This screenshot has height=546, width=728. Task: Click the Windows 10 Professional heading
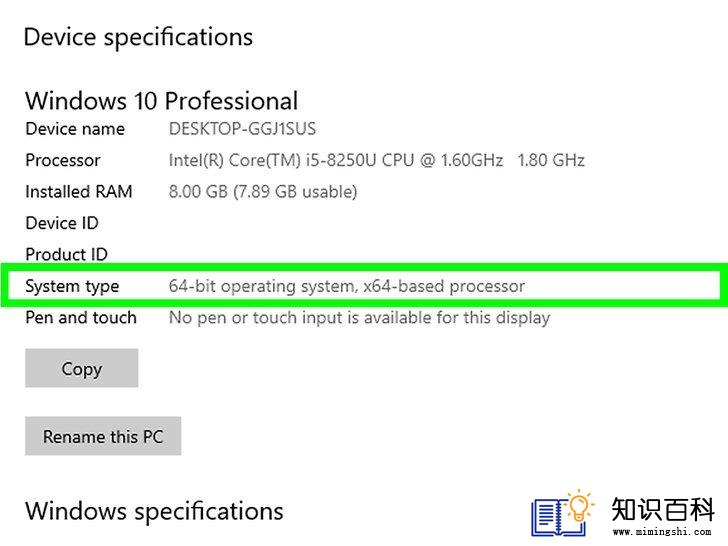point(162,101)
